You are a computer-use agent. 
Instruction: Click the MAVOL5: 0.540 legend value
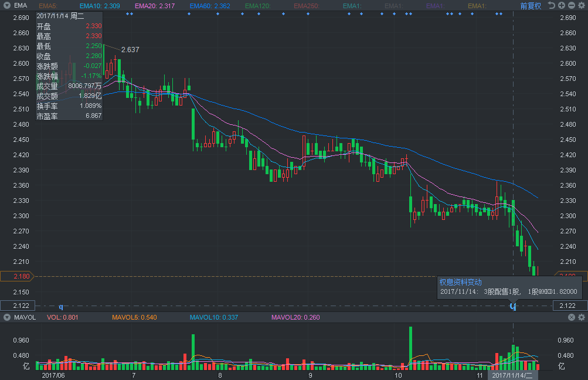(x=134, y=317)
